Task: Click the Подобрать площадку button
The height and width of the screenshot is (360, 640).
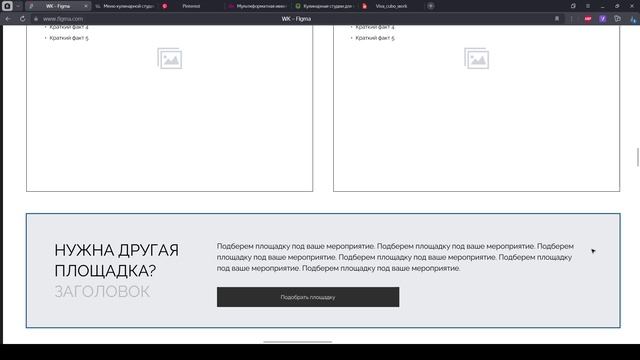Action: point(308,297)
